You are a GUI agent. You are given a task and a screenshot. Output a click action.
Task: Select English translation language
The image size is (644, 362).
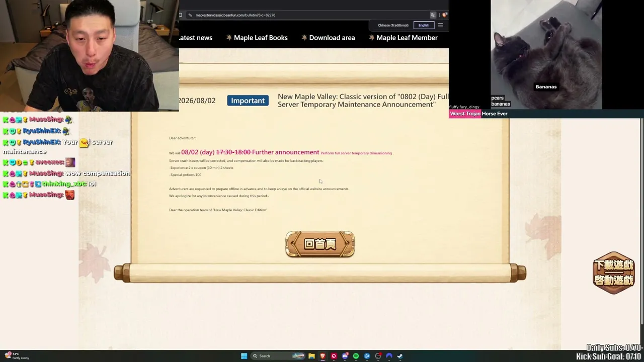click(x=424, y=25)
